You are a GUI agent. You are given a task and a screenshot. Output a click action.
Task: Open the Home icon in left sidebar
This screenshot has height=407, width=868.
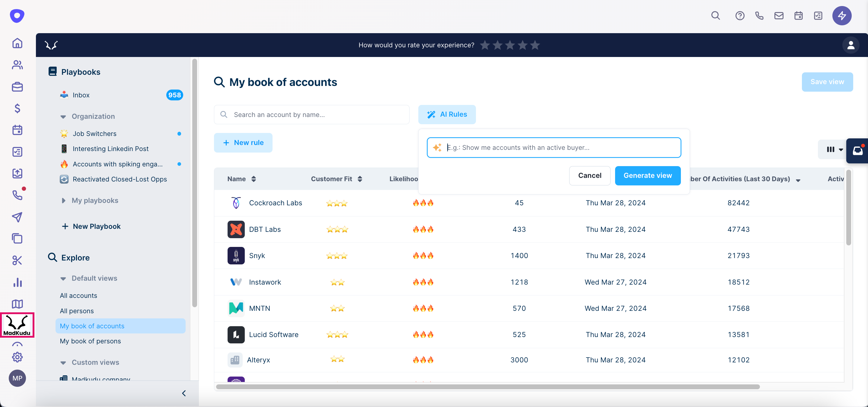click(x=17, y=43)
